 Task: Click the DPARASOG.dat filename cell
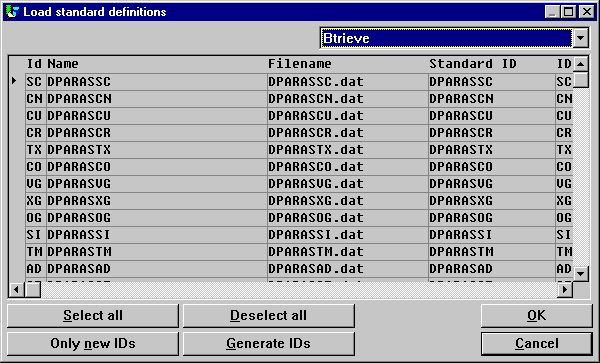[347, 218]
